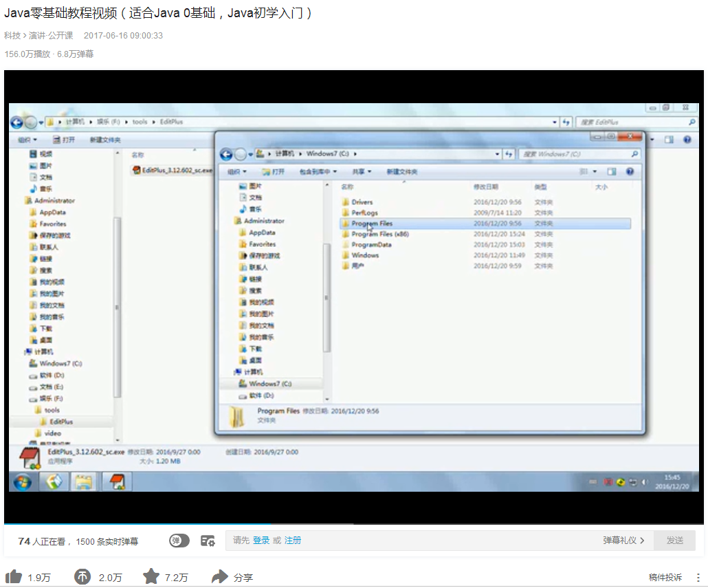Click the volume speaker tray icon
Screen dimensions: 708x588
pos(645,482)
